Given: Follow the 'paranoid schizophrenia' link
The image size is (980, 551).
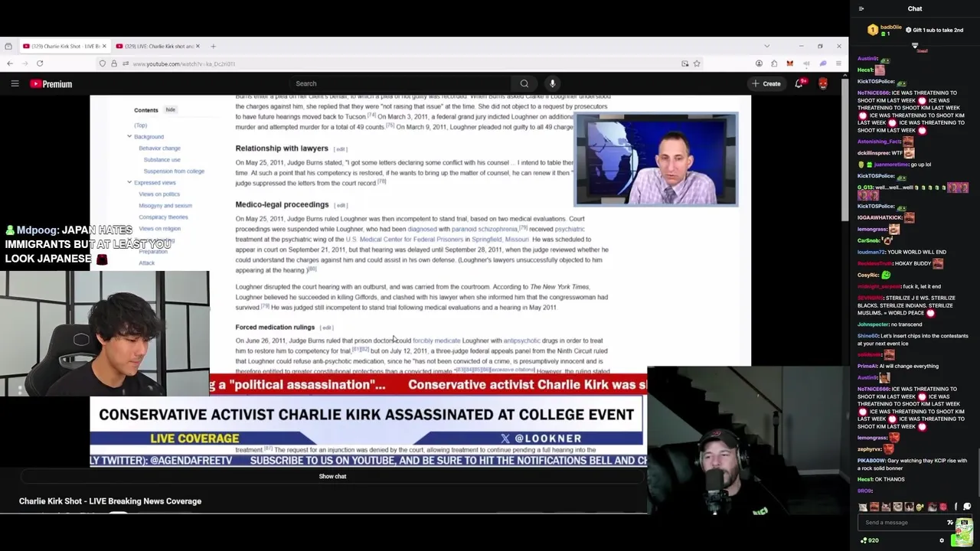Looking at the screenshot, I should coord(485,229).
